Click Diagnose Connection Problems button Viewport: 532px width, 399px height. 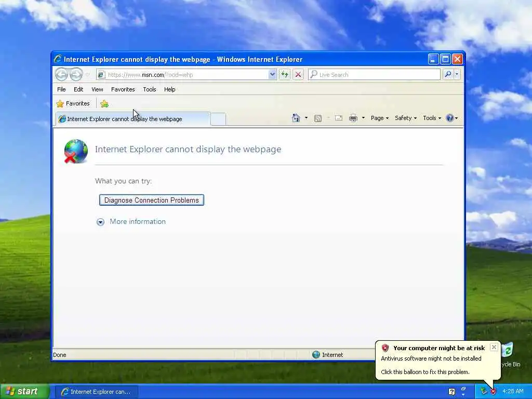(151, 200)
